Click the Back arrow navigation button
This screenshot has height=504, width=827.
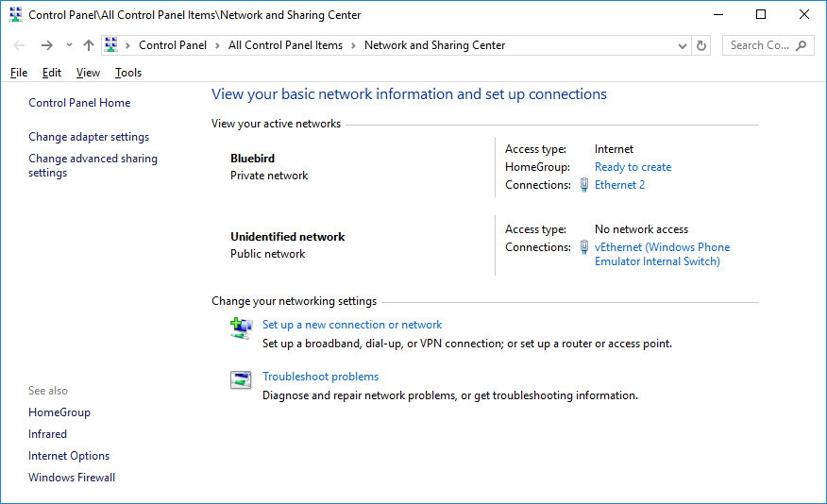(x=19, y=45)
